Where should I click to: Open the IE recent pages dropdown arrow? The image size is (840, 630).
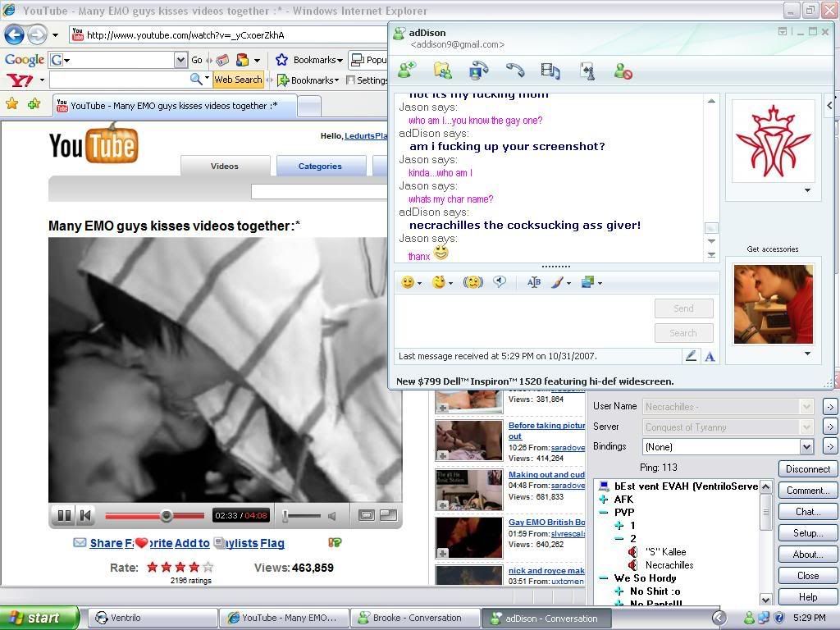[55, 35]
